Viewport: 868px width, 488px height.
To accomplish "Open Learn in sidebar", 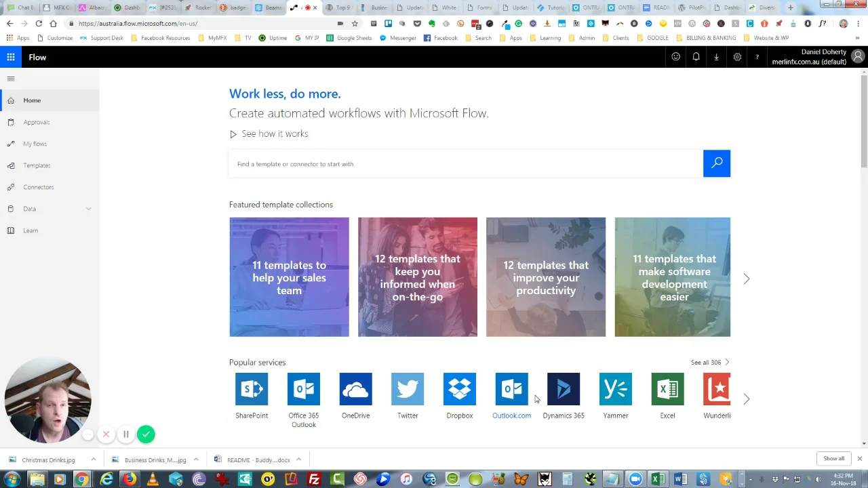I will (50, 230).
